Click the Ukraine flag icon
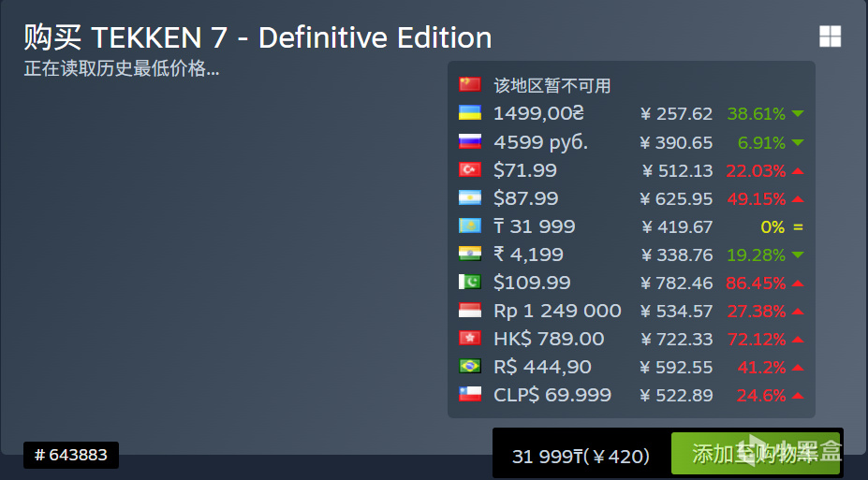The width and height of the screenshot is (868, 480). coord(469,113)
